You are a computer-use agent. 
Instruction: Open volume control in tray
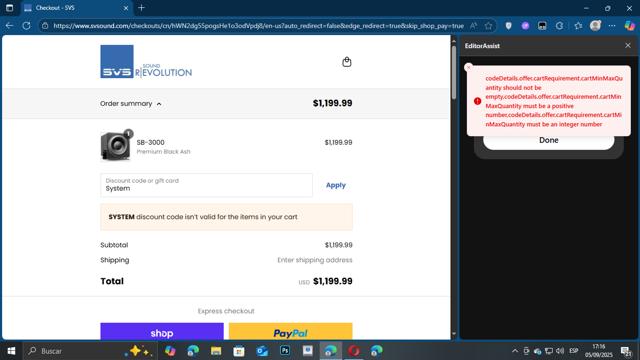coord(560,351)
